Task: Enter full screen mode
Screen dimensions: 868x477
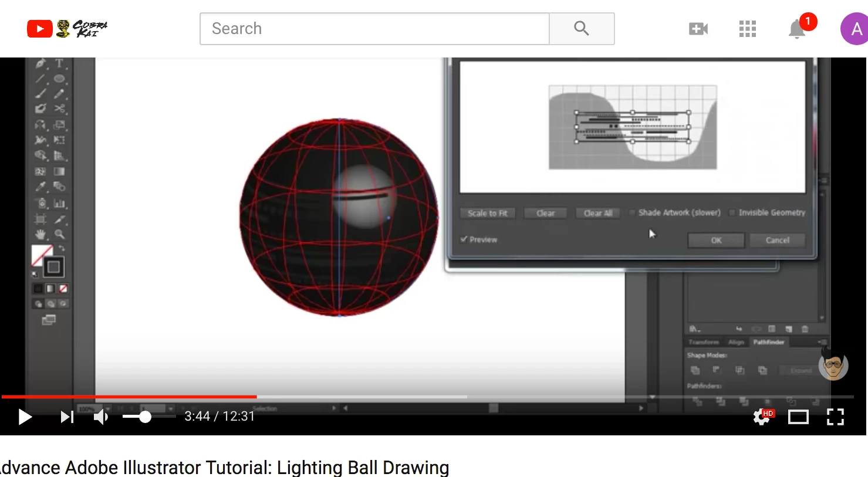Action: [835, 417]
